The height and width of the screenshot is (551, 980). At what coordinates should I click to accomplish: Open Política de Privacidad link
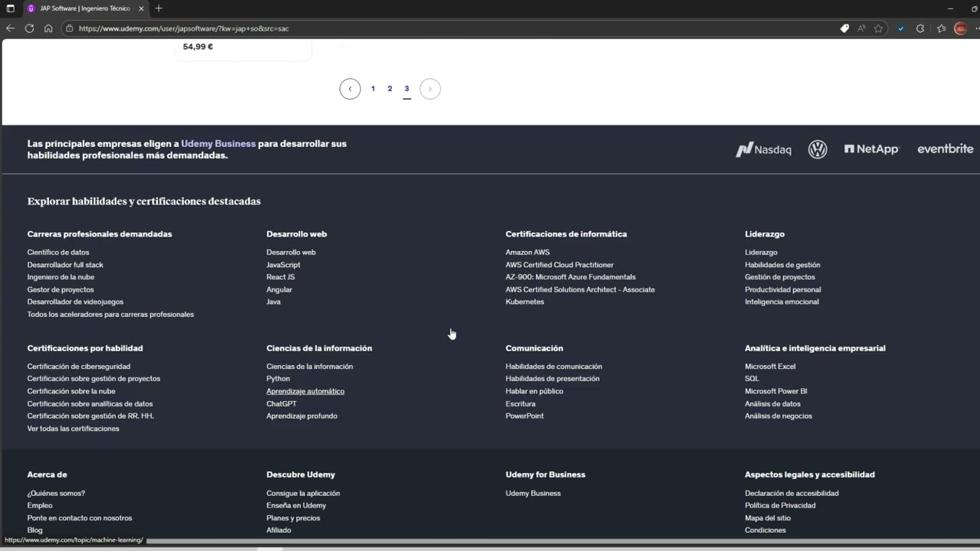[780, 505]
